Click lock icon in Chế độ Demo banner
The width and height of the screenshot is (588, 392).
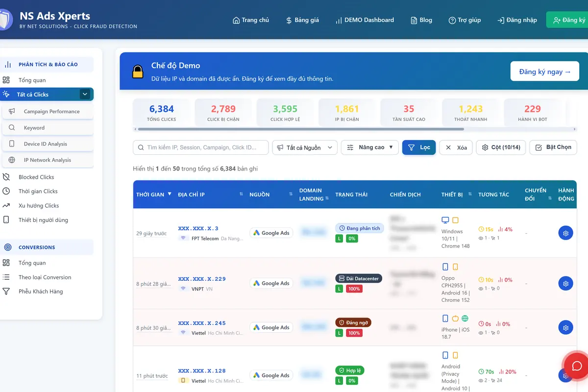click(x=138, y=72)
